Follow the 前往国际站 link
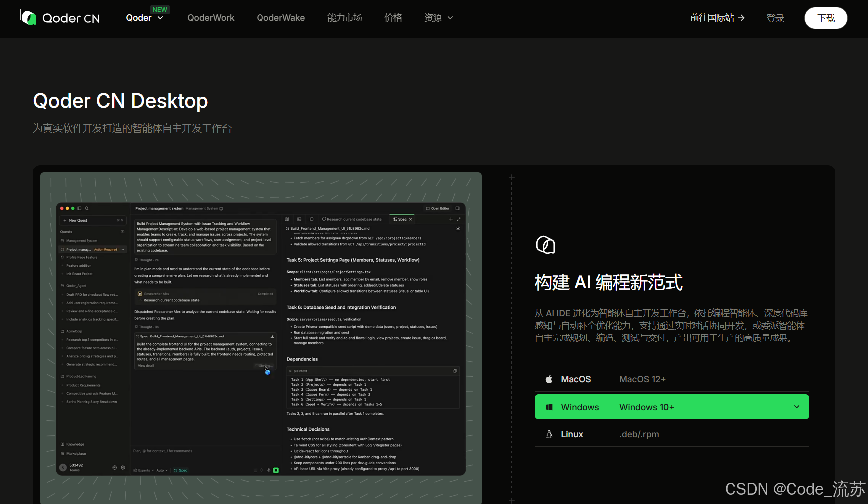 717,18
